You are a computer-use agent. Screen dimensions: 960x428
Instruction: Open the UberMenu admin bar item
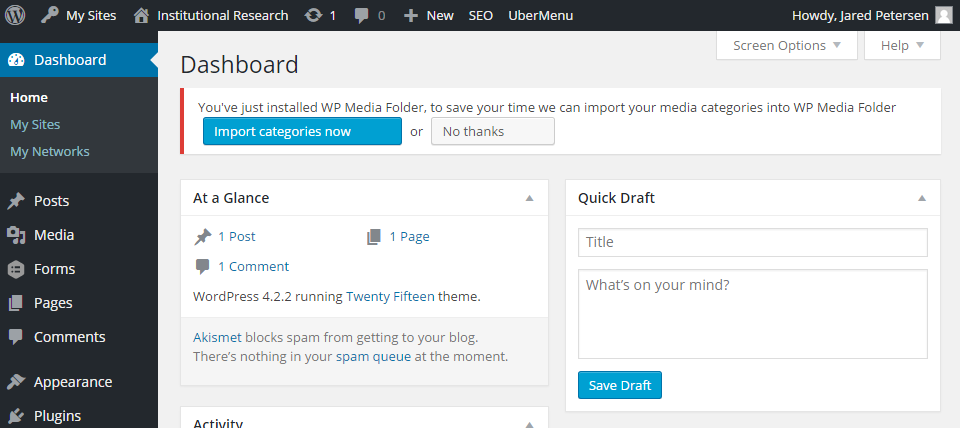tap(541, 15)
